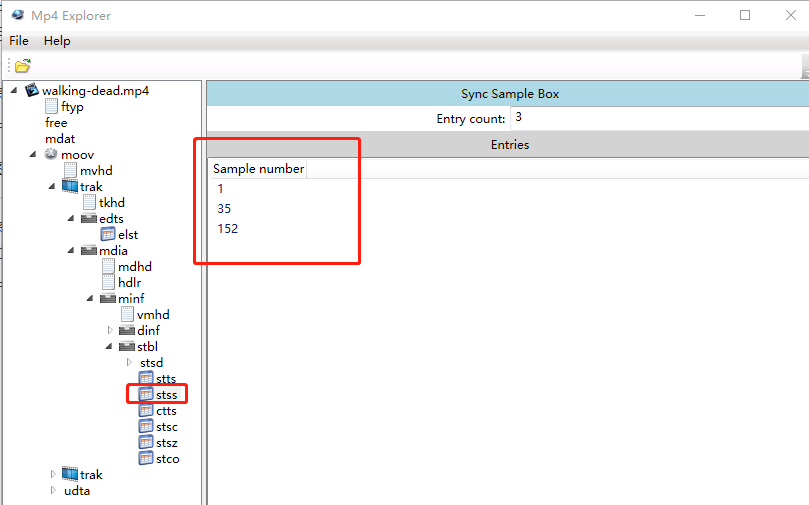Click the open file folder icon

22,66
